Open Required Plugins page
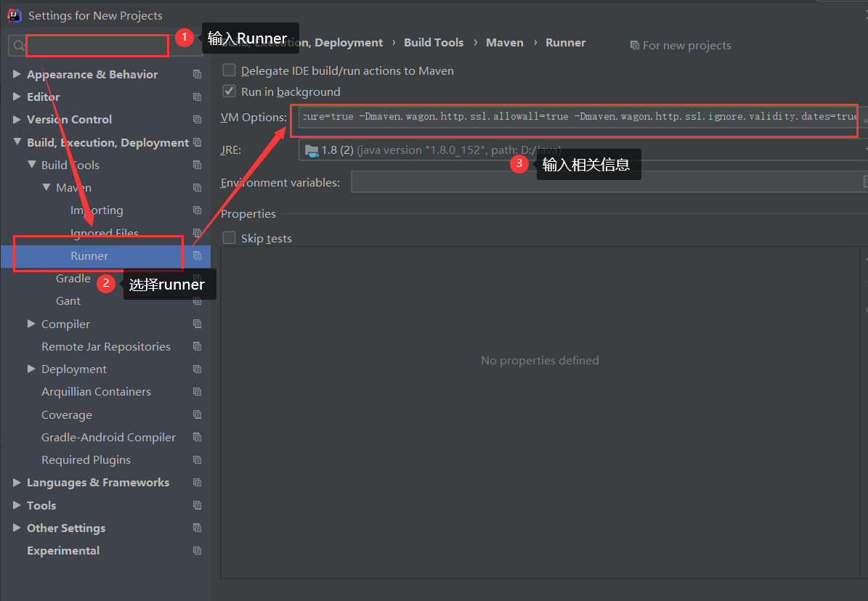The image size is (868, 601). pos(86,460)
